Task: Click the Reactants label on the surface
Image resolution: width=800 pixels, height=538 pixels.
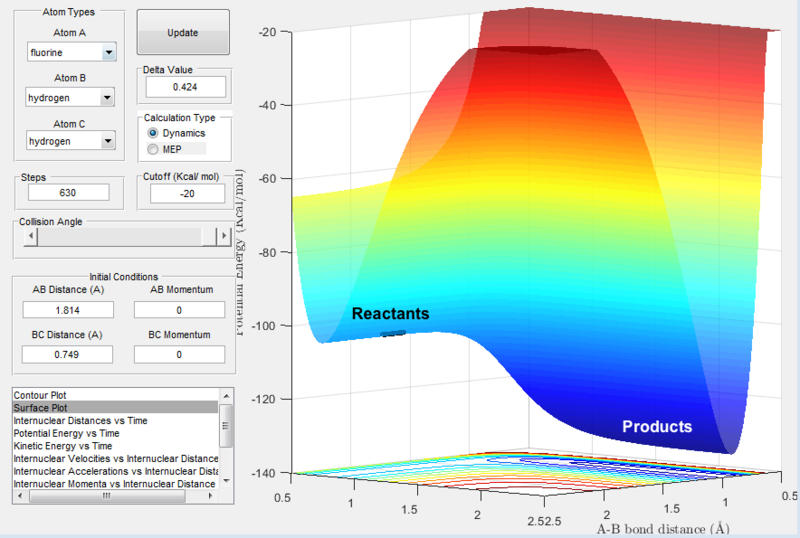Action: tap(391, 313)
